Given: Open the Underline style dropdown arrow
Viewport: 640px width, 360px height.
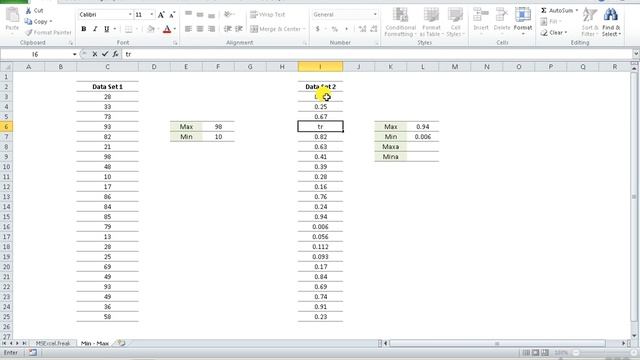Looking at the screenshot, I should click(x=115, y=29).
